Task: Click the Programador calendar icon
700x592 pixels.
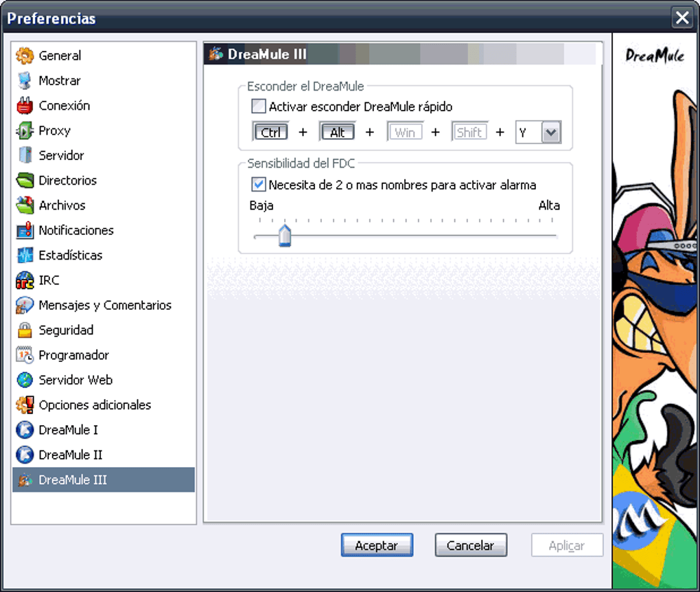Action: (25, 355)
